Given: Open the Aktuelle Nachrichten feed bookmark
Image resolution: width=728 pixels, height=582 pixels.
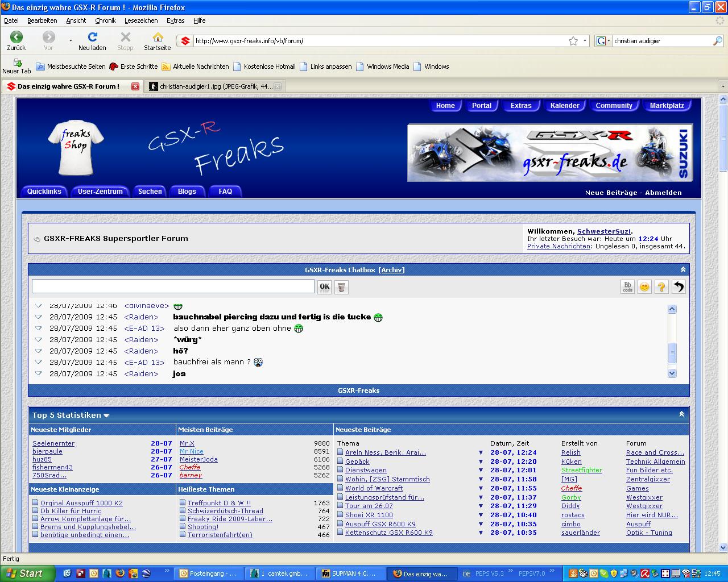Looking at the screenshot, I should pos(195,66).
